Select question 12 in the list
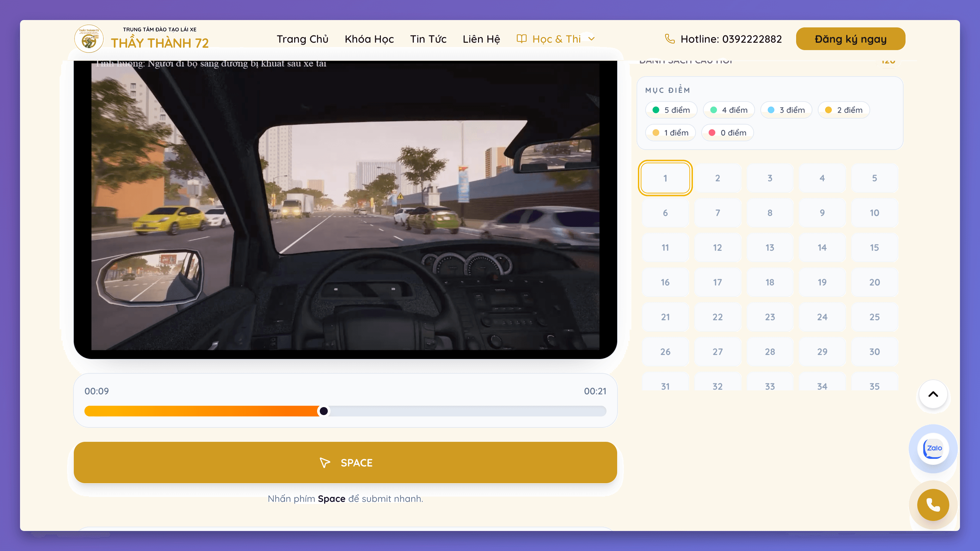This screenshot has height=551, width=980. pos(718,248)
